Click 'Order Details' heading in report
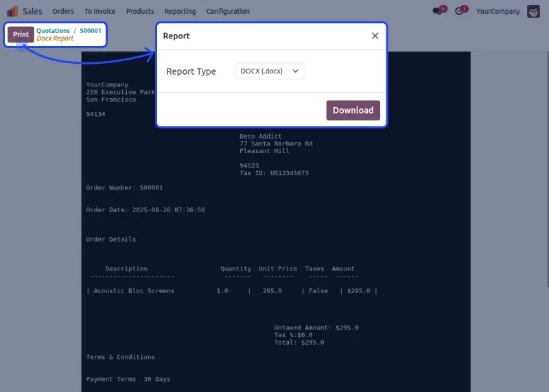 pyautogui.click(x=111, y=240)
